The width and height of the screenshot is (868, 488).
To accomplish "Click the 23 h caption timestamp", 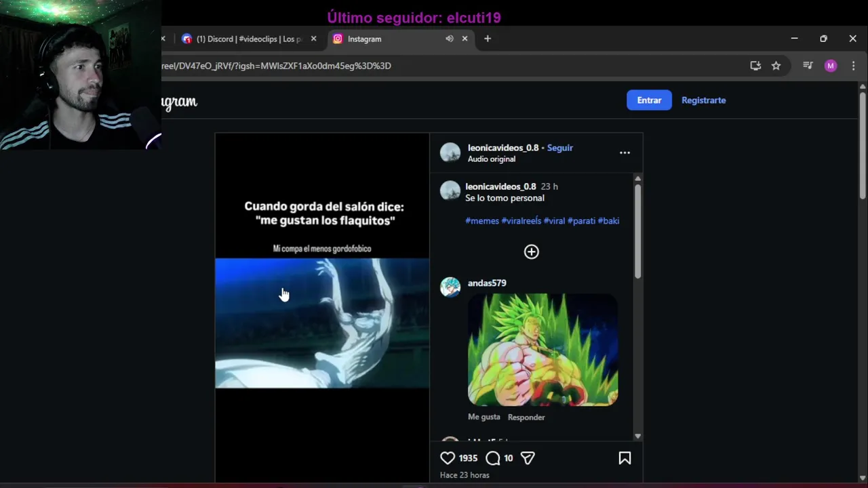I will pyautogui.click(x=549, y=186).
